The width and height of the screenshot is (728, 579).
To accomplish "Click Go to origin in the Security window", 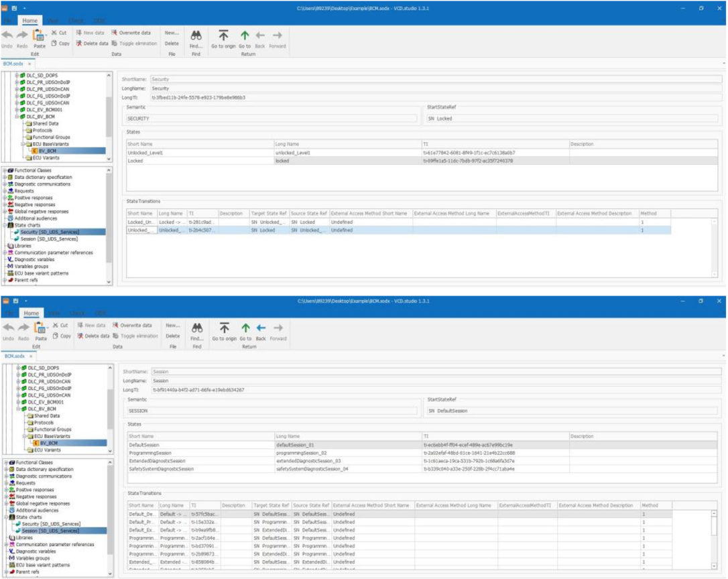I will [223, 39].
